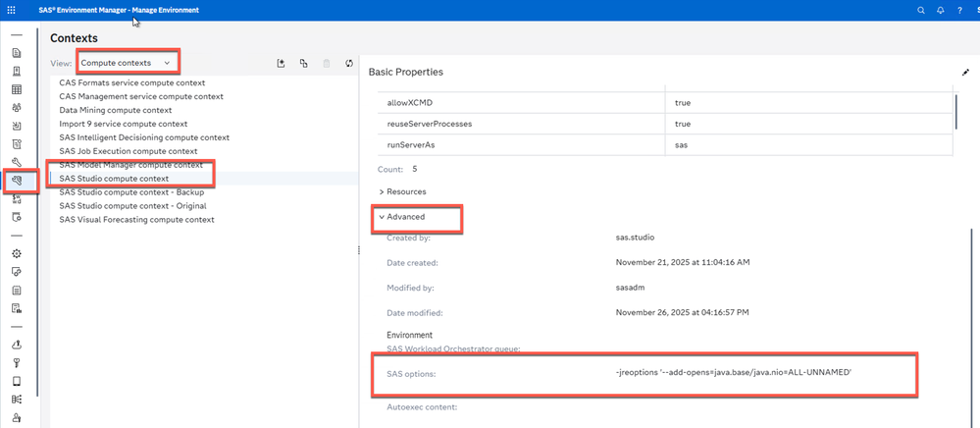Click the runServerAs attribute cell
This screenshot has height=428, width=980.
pos(521,144)
